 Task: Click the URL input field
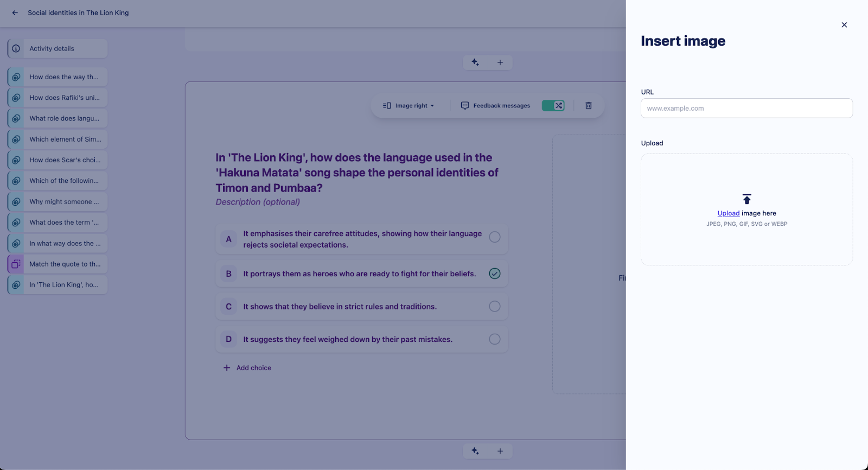pos(746,108)
